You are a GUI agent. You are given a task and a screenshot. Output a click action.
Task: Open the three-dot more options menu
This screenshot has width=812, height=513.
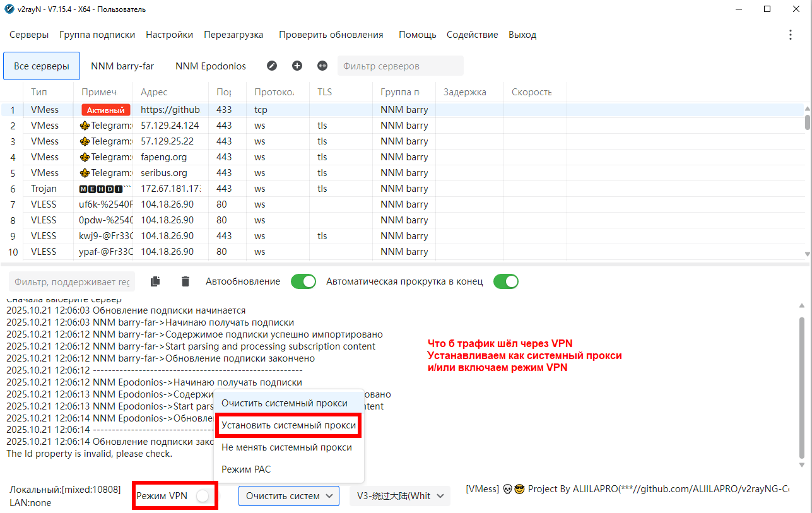[790, 35]
